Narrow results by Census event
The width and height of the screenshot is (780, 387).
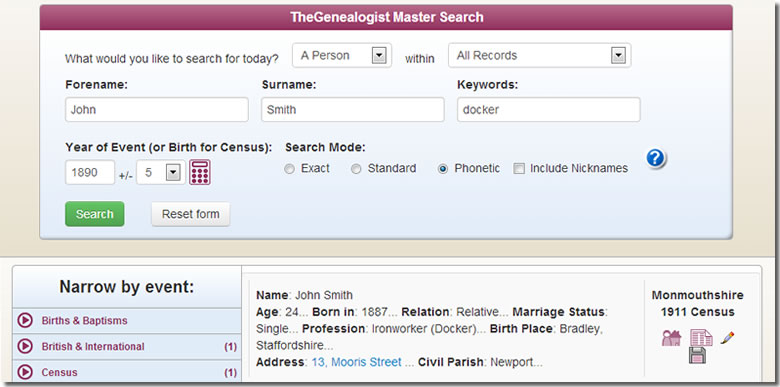point(127,373)
